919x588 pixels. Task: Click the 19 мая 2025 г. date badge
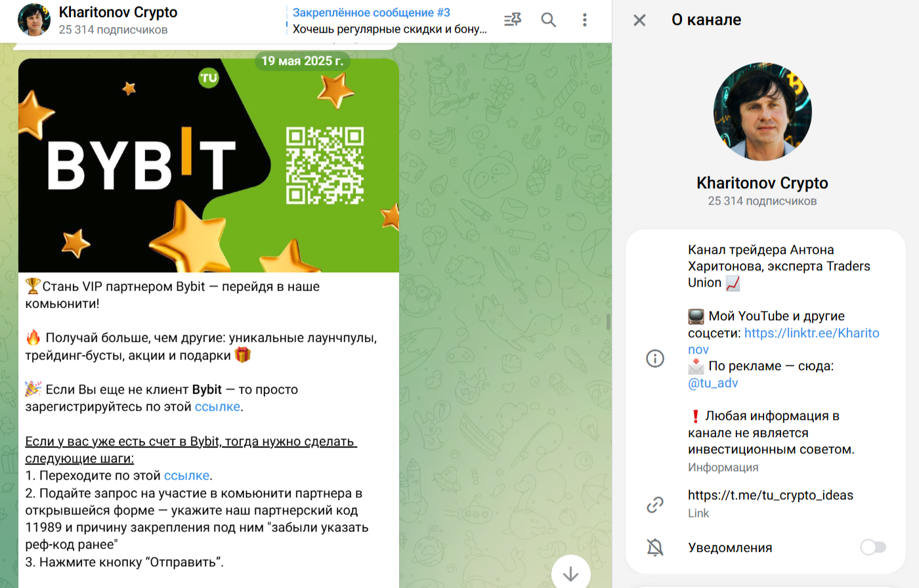tap(302, 61)
